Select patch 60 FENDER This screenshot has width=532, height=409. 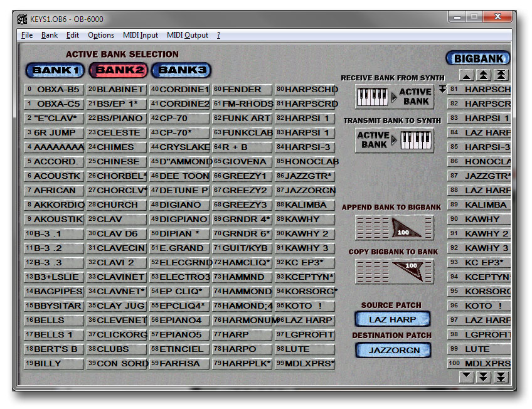click(x=242, y=90)
